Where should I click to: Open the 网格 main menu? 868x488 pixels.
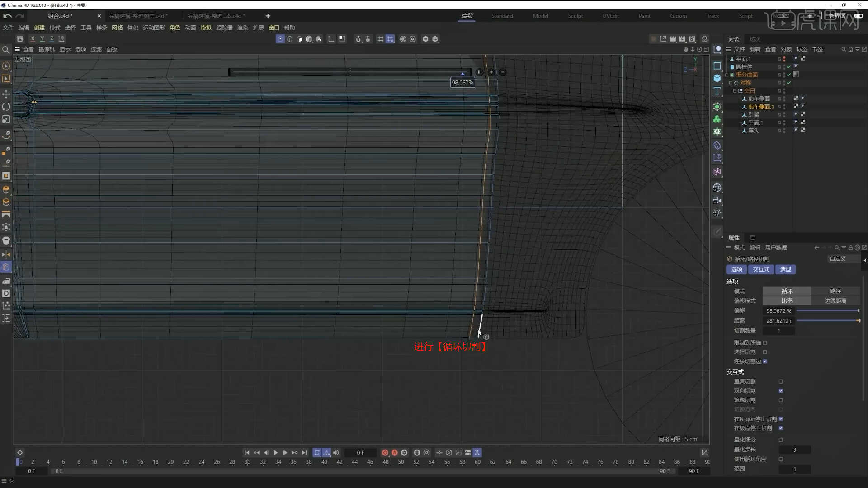click(117, 28)
